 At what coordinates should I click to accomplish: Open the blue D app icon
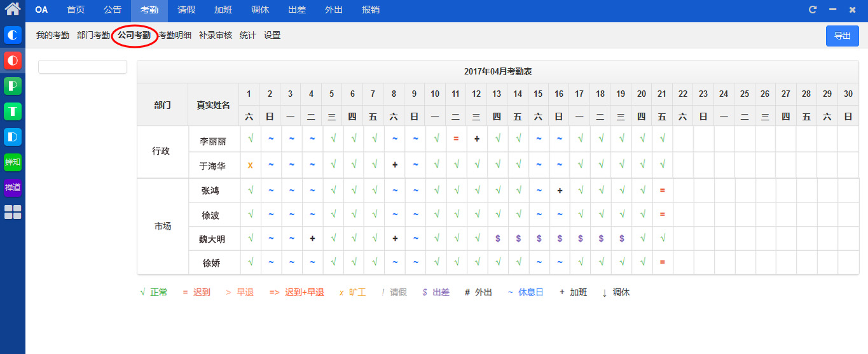click(13, 137)
